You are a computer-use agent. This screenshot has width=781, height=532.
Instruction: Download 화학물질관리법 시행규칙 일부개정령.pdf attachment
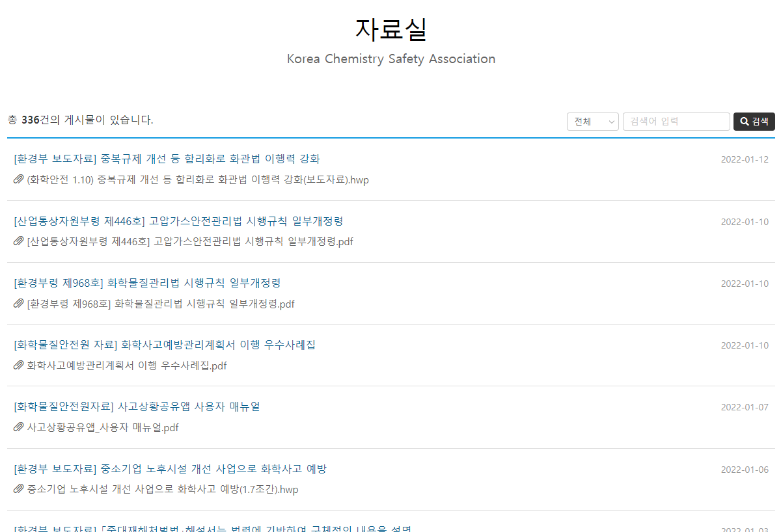click(161, 304)
